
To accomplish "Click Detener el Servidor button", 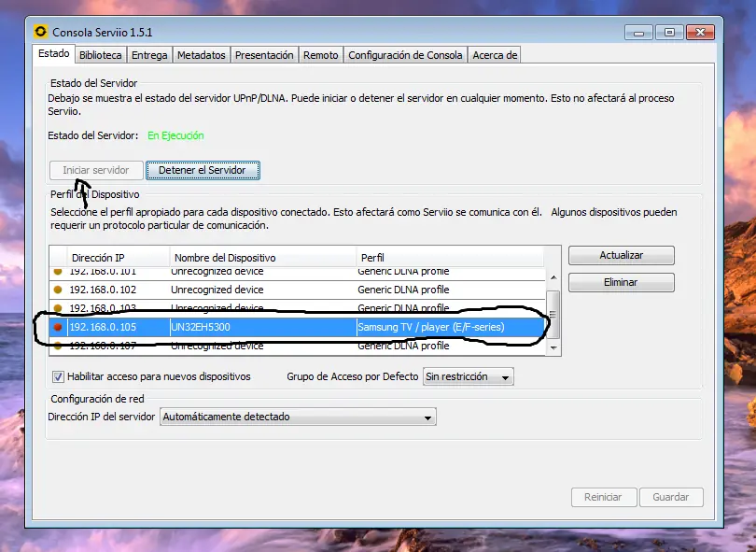I will coord(203,170).
